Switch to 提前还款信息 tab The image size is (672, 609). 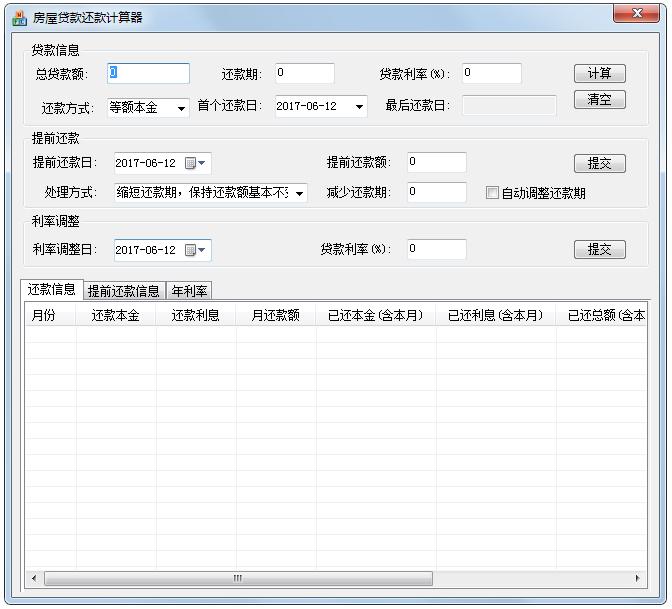(124, 291)
